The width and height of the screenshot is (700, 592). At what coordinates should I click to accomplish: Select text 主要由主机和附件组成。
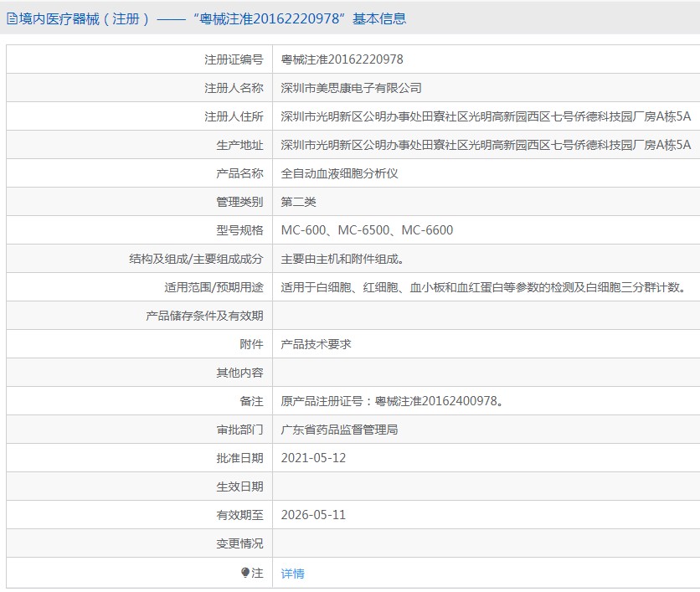(342, 259)
